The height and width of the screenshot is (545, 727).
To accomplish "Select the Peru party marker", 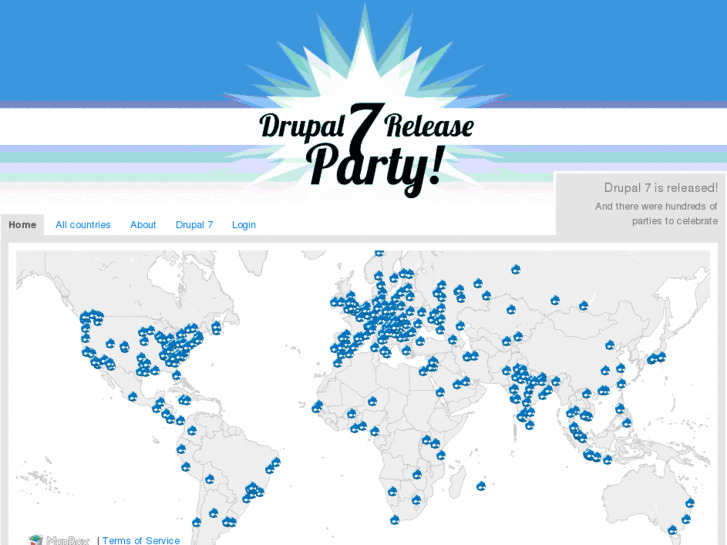I will click(x=186, y=467).
